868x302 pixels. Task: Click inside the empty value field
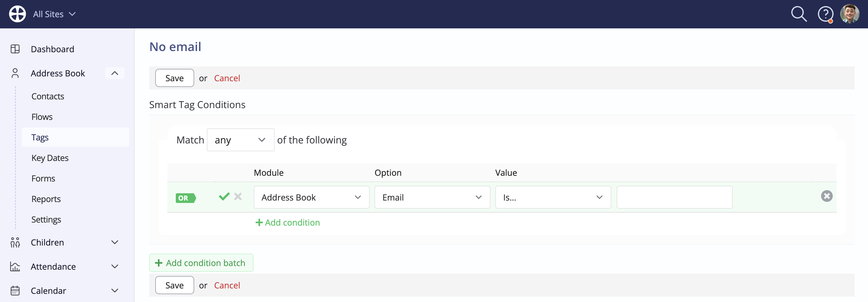point(674,197)
